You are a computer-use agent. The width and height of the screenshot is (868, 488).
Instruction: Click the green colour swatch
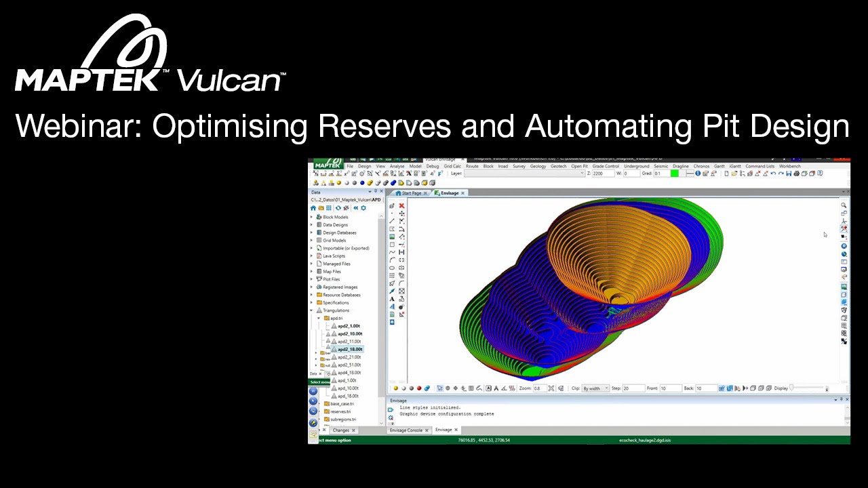tap(675, 174)
